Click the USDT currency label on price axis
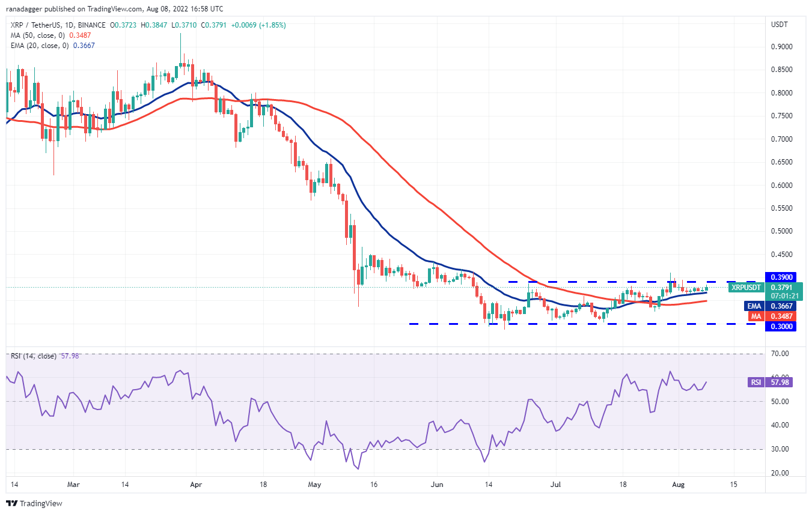The image size is (812, 514). click(x=779, y=25)
